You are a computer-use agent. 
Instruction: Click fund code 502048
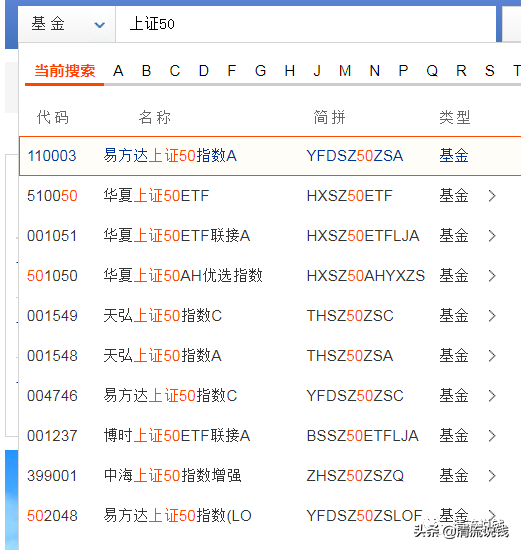(52, 516)
